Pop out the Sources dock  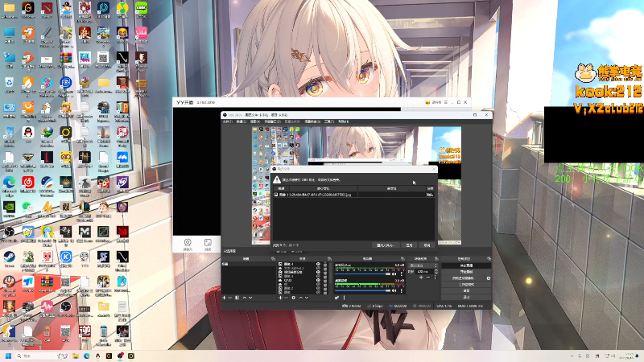click(x=330, y=258)
